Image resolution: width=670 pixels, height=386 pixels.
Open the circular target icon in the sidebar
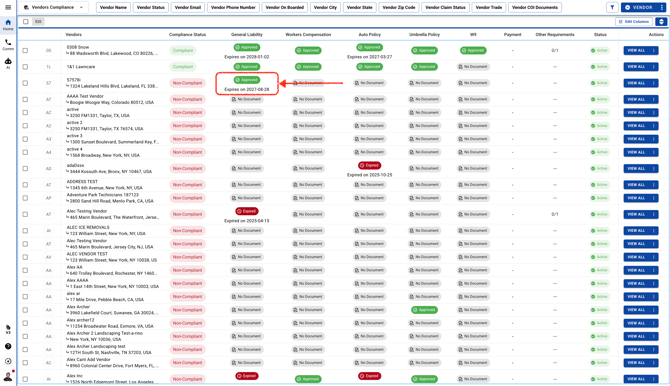8,361
